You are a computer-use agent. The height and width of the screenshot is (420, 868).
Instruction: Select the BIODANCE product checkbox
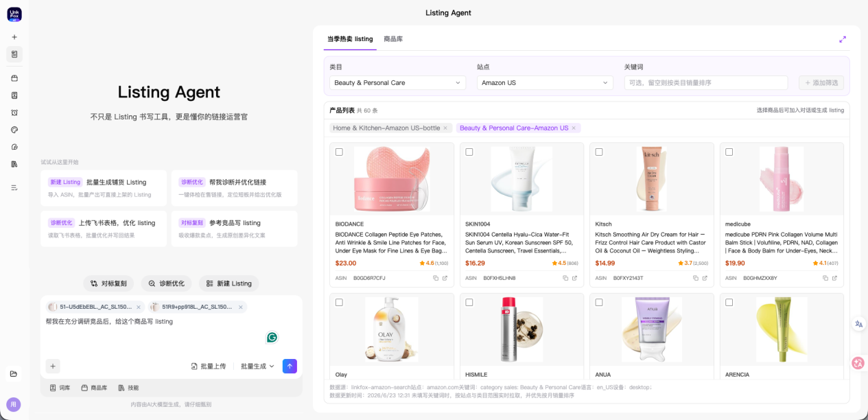pyautogui.click(x=339, y=152)
